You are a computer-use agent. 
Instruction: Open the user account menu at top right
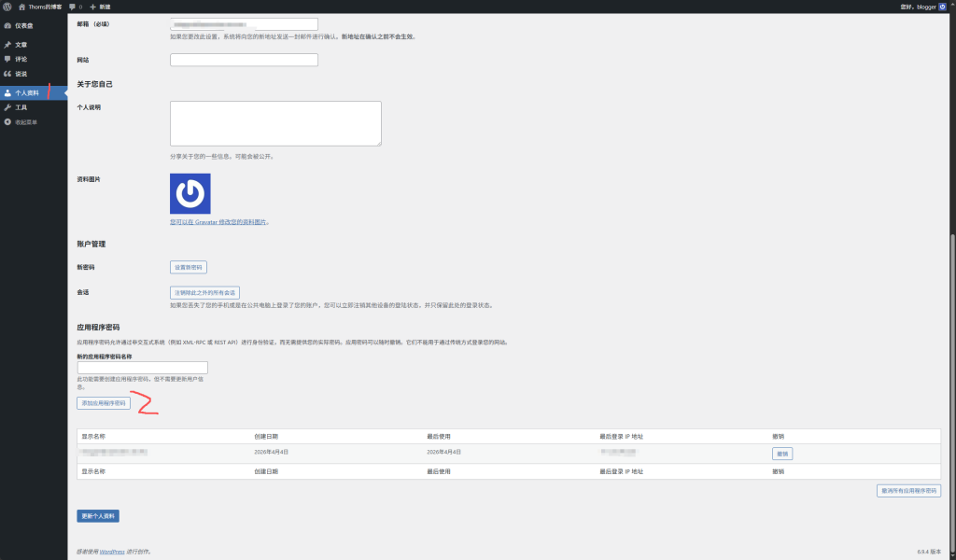922,7
